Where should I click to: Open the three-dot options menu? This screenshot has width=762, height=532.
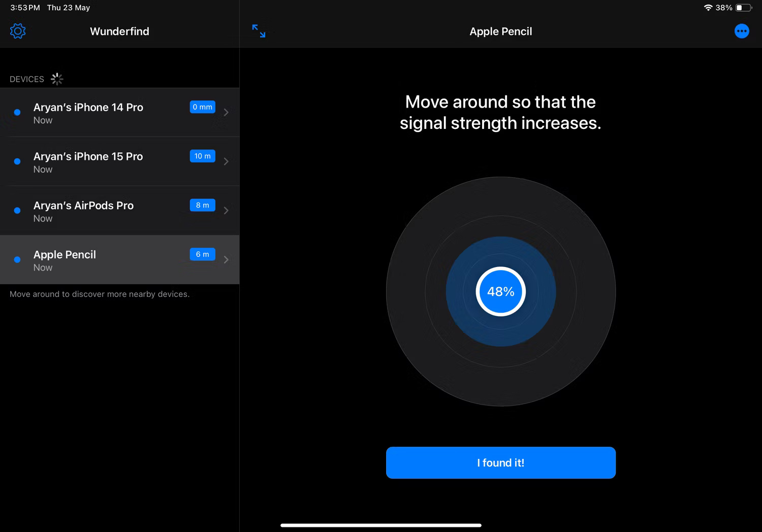point(742,31)
